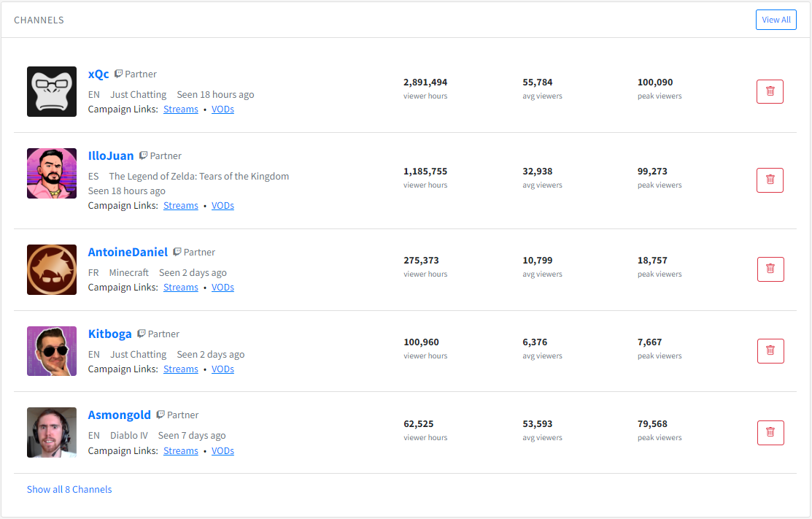Image resolution: width=812 pixels, height=519 pixels.
Task: Open xQc gorilla avatar thumbnail
Action: tap(52, 92)
